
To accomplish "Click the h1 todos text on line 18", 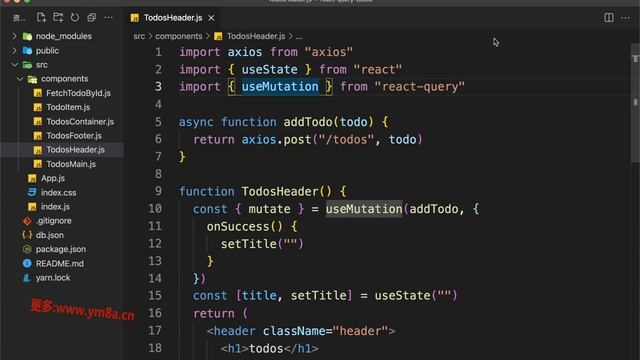I will click(x=266, y=349).
